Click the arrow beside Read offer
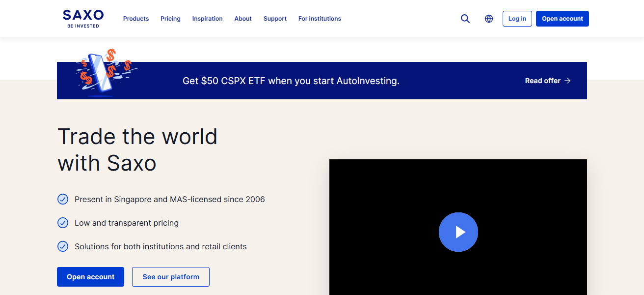This screenshot has height=295, width=644. pyautogui.click(x=567, y=81)
